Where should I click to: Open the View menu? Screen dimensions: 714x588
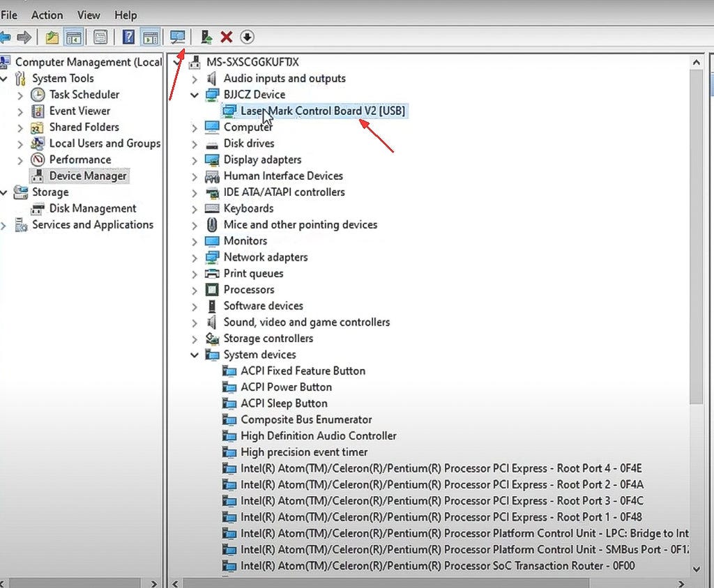pos(89,15)
